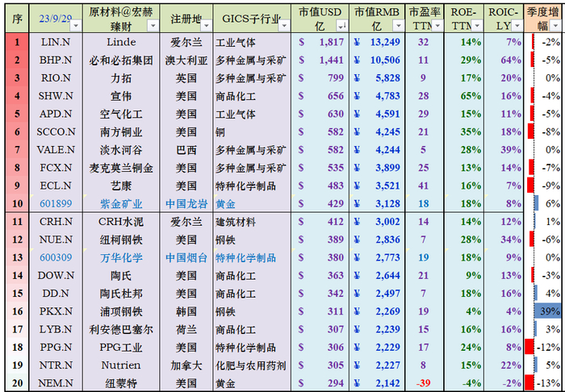Select company cell 南方铜业
Screen dimensions: 565x392
point(121,132)
